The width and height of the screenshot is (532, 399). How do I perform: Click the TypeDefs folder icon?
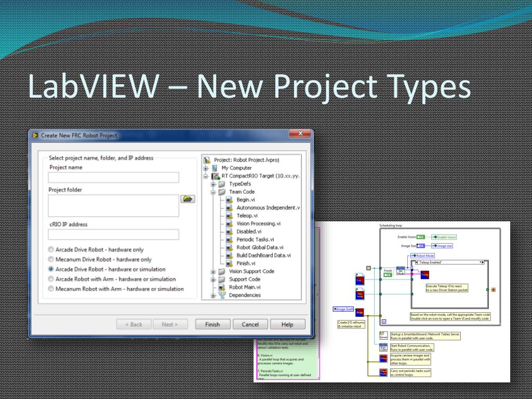pos(222,184)
